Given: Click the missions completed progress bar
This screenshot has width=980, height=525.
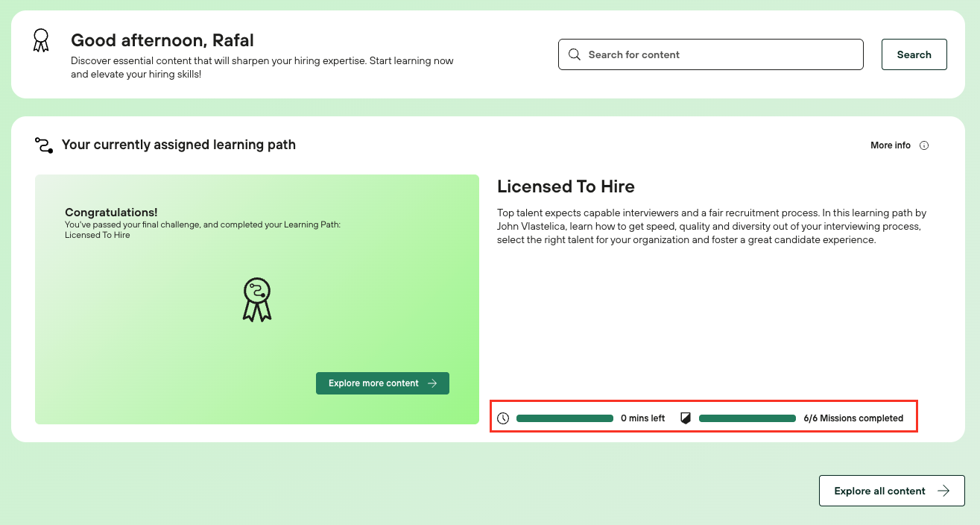Looking at the screenshot, I should point(747,418).
